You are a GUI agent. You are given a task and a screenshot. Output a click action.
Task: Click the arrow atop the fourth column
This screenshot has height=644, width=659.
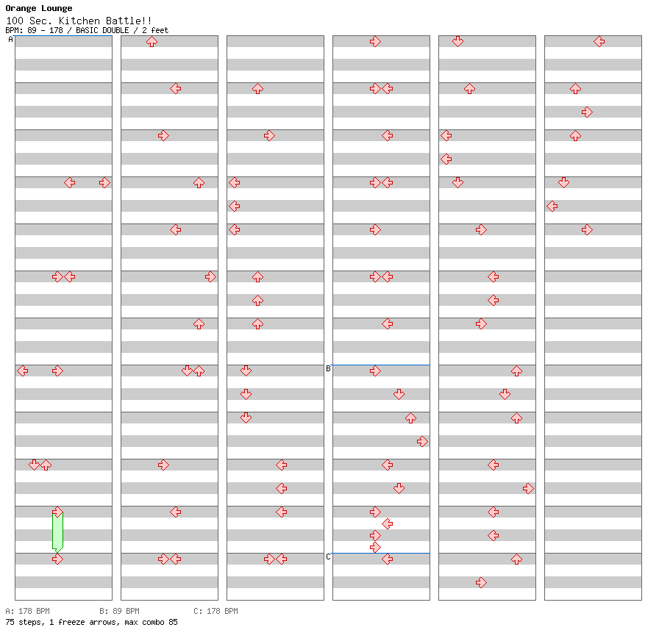click(375, 42)
